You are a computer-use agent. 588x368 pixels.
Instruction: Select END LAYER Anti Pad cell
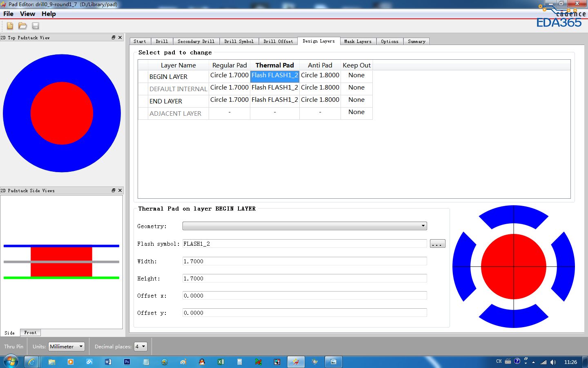tap(320, 100)
